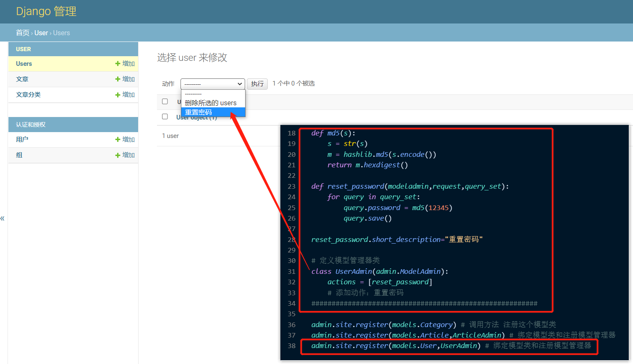Click the Users text in the breadcrumb
Screen dimensions: 633x364
coord(61,33)
